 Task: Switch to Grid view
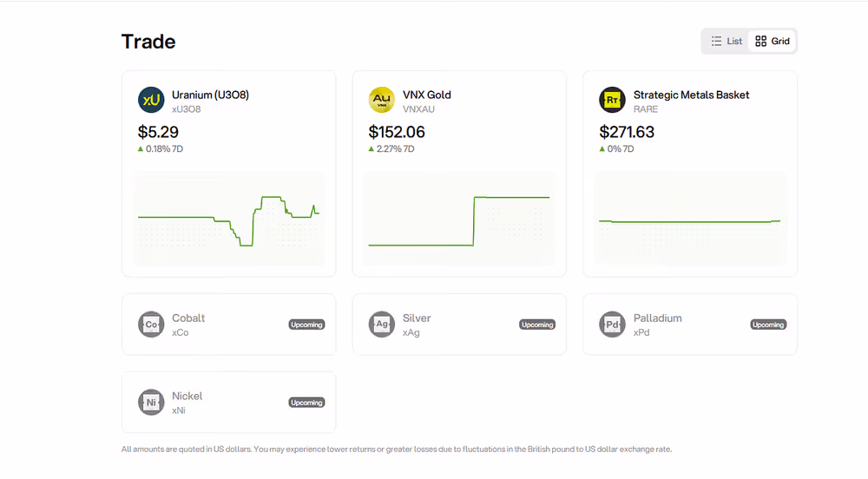tap(773, 41)
